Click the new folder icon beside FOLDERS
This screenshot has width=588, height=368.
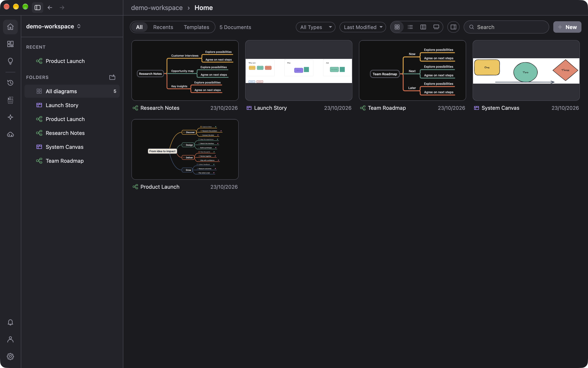112,77
